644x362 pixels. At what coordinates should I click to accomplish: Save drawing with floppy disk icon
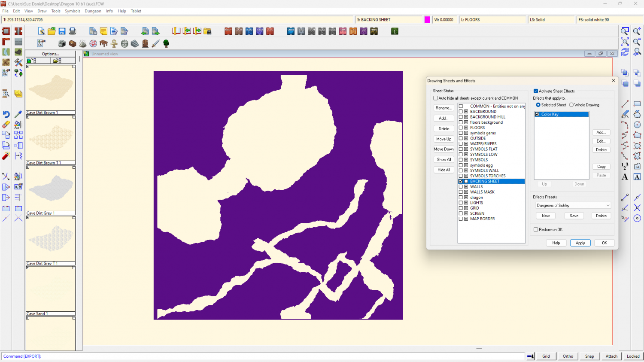pos(62,31)
